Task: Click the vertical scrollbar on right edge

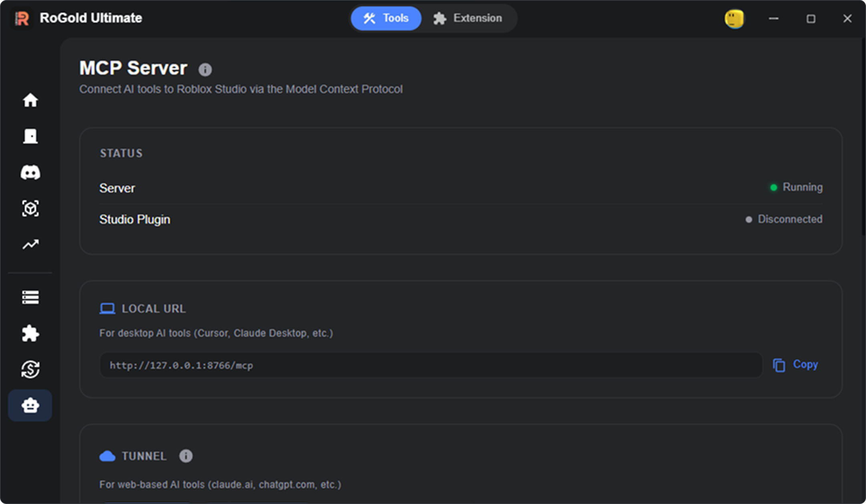Action: (864, 136)
